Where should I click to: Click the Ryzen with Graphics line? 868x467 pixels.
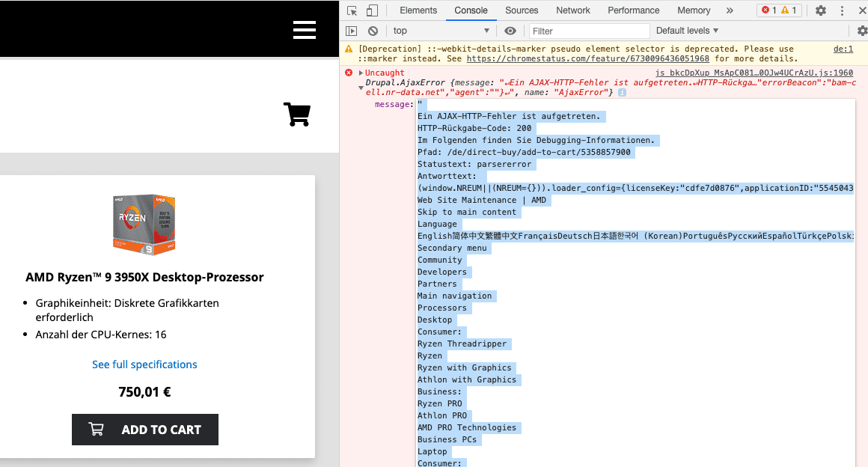click(x=465, y=367)
